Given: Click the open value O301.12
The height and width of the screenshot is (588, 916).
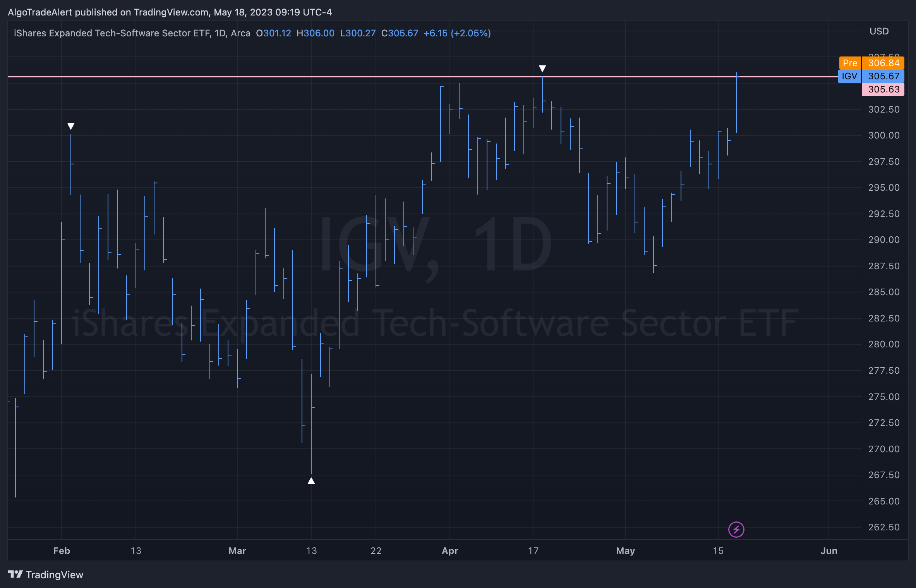Looking at the screenshot, I should (x=273, y=33).
